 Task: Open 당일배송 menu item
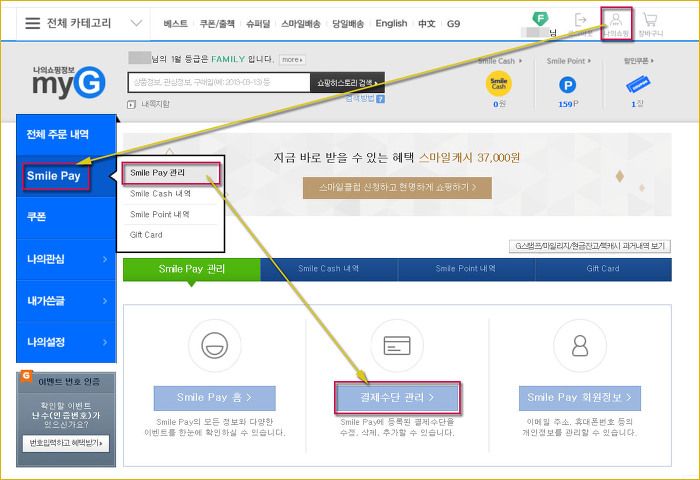point(348,24)
